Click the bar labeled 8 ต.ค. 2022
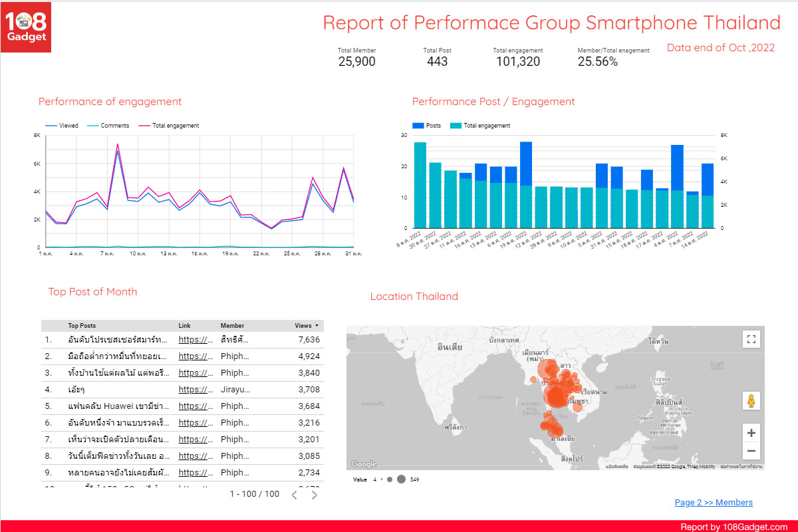Screen dimensions: 798x532 point(420,186)
